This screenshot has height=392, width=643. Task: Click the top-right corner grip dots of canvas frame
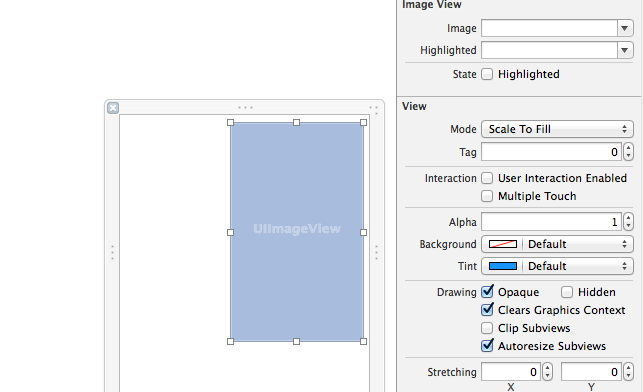click(374, 110)
